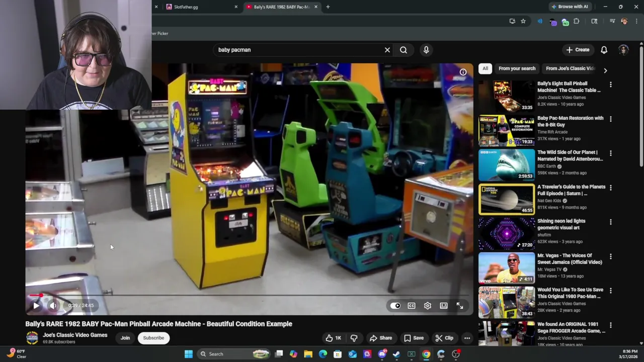Open Windows Start menu
Image resolution: width=644 pixels, height=362 pixels.
click(188, 354)
